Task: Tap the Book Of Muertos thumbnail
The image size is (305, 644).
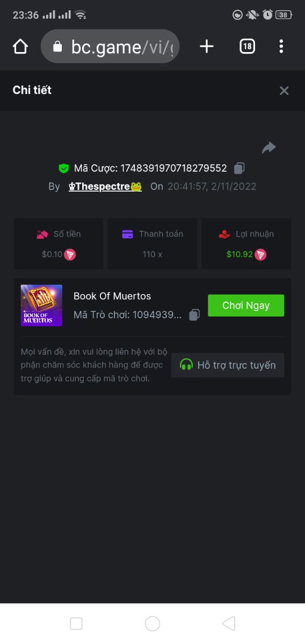Action: (x=41, y=305)
